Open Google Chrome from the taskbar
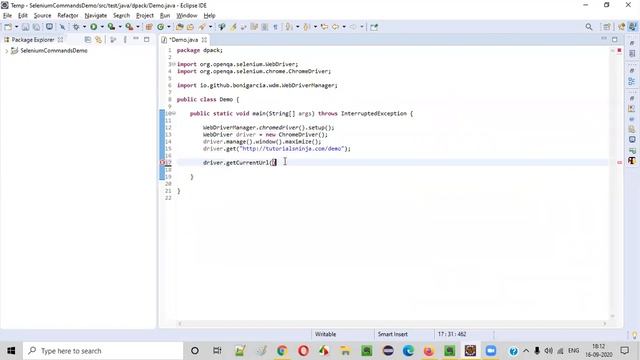Viewport: 640px width, 360px height. [x=282, y=351]
